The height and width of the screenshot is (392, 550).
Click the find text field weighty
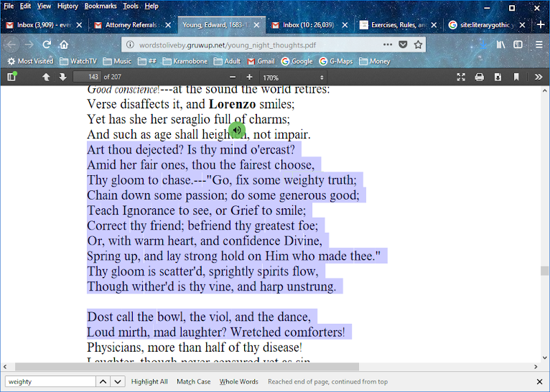click(50, 381)
